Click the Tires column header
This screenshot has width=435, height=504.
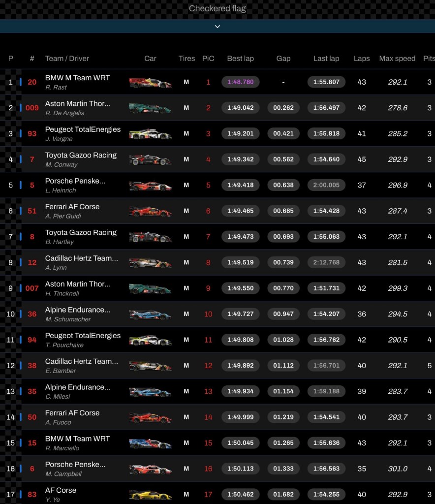[186, 59]
